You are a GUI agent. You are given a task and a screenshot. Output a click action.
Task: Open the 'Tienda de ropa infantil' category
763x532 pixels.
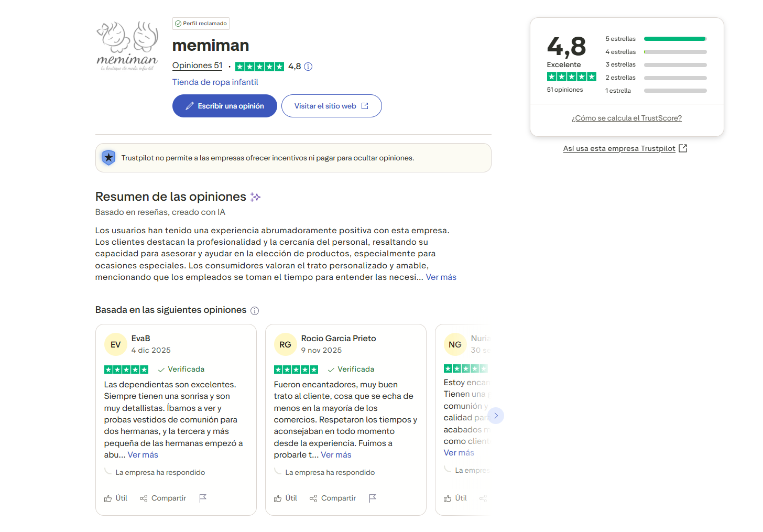point(215,82)
